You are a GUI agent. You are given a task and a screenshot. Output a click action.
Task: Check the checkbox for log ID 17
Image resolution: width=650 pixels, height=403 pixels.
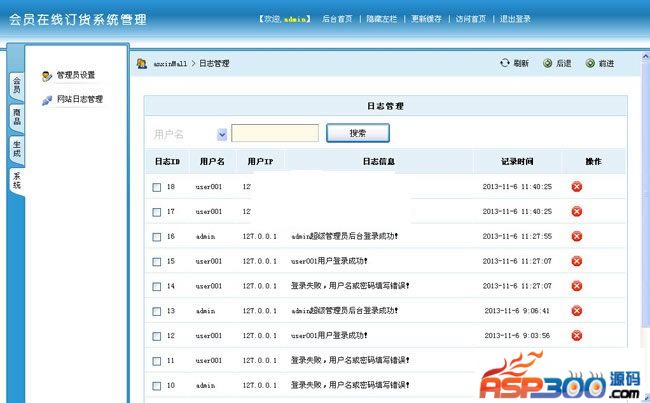point(156,212)
